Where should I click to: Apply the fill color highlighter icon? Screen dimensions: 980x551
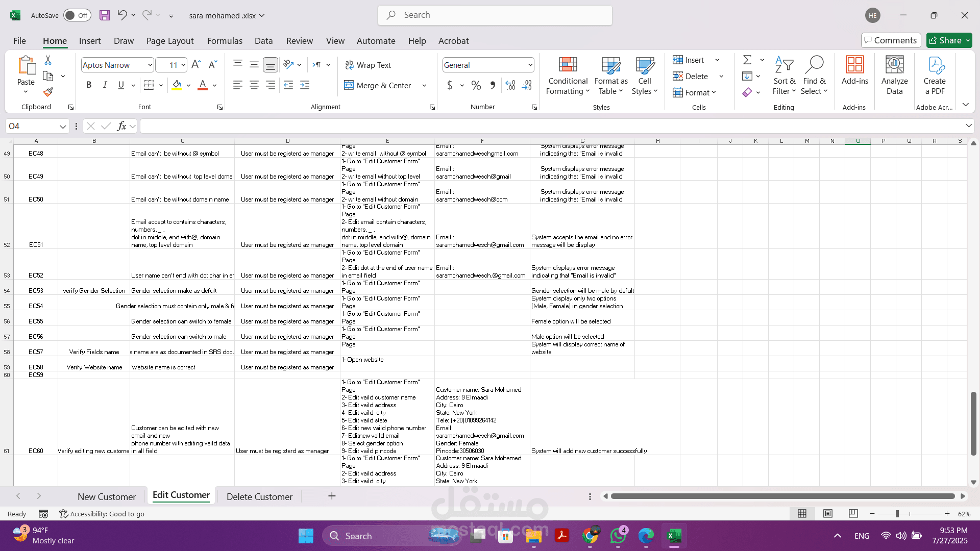coord(177,85)
